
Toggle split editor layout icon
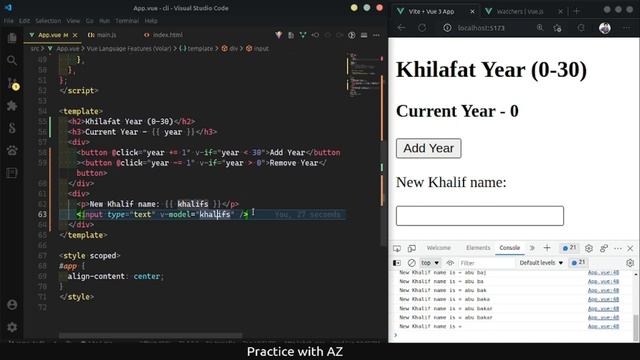click(364, 36)
